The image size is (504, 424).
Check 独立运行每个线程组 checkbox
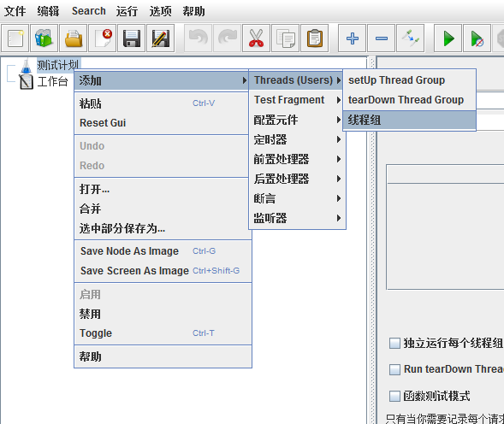coord(394,343)
